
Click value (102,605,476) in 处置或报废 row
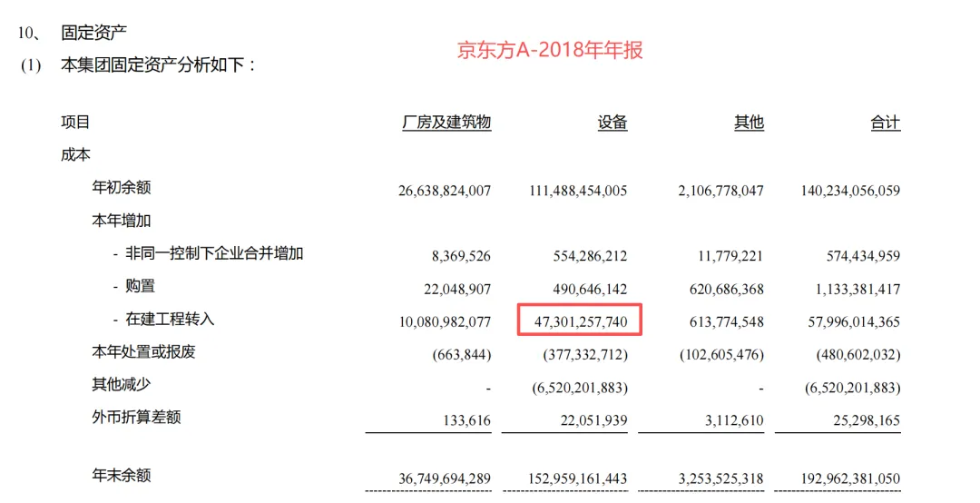click(x=722, y=355)
